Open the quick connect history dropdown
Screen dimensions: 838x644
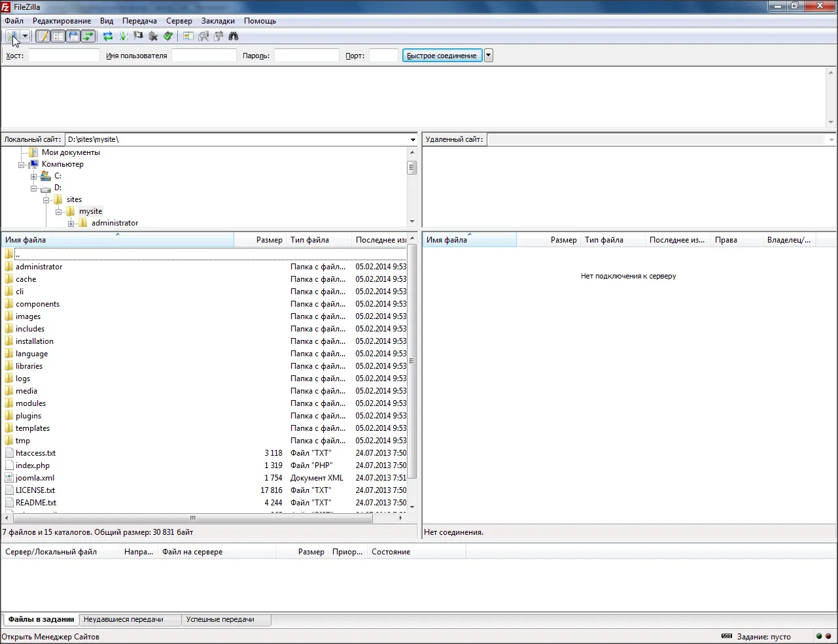[489, 56]
